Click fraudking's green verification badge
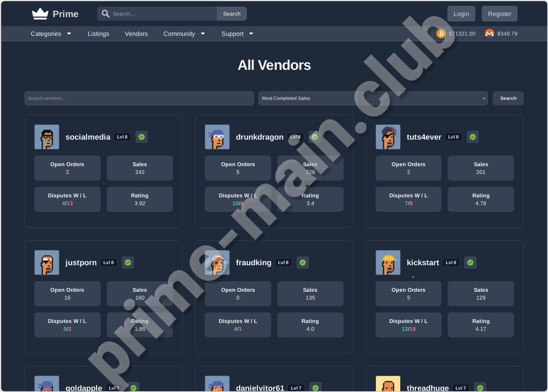 click(x=303, y=263)
